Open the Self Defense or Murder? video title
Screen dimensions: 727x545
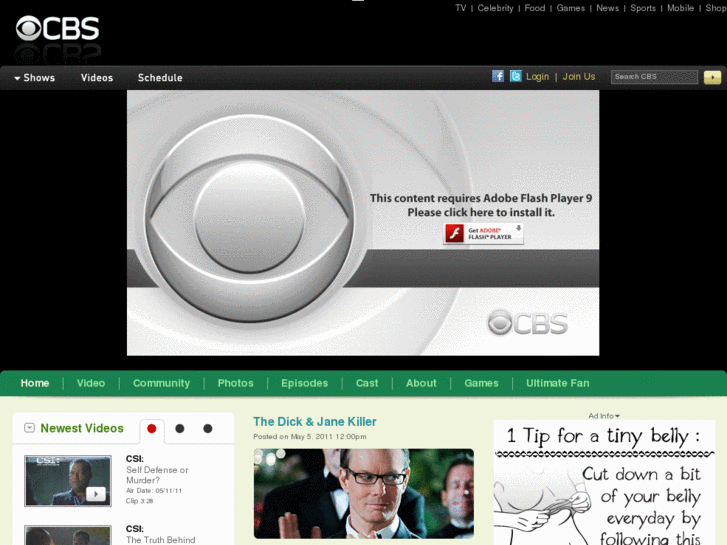coord(157,475)
